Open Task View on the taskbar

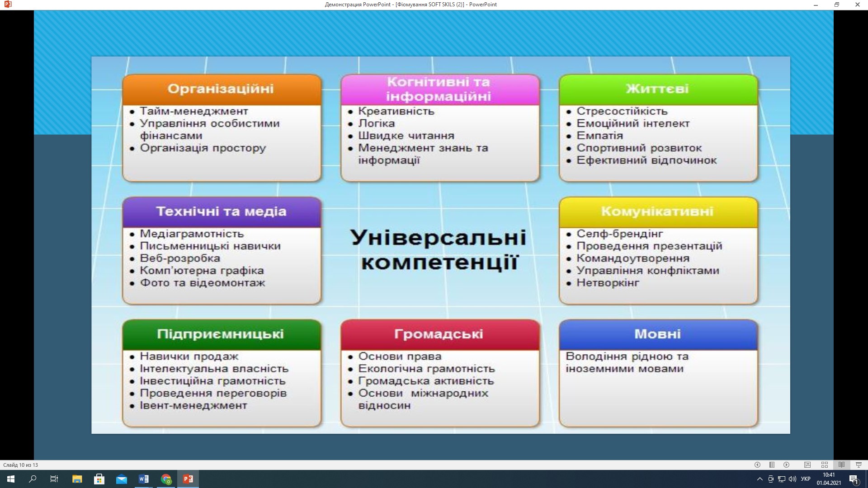54,479
